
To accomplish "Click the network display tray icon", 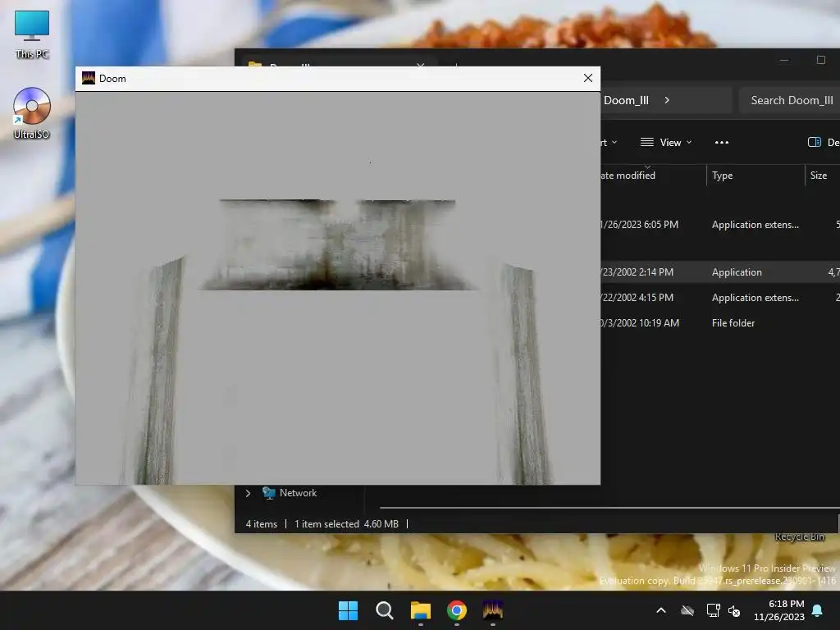I will pos(713,610).
